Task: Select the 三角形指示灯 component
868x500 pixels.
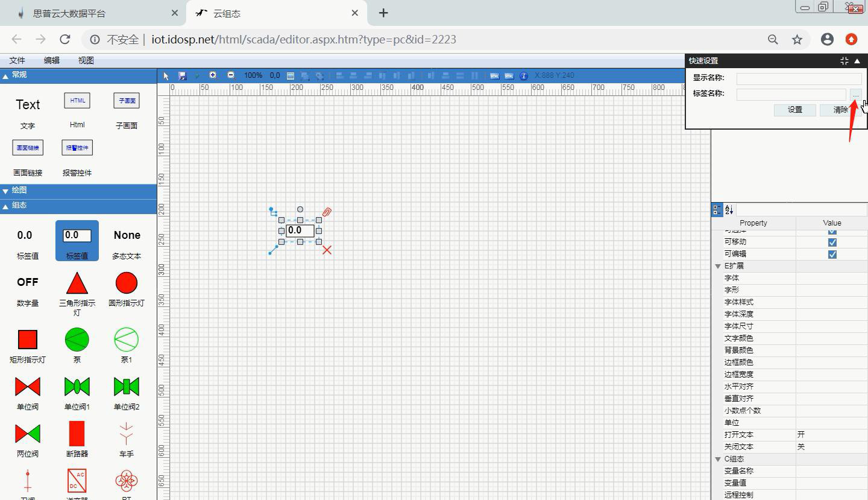Action: pyautogui.click(x=77, y=283)
